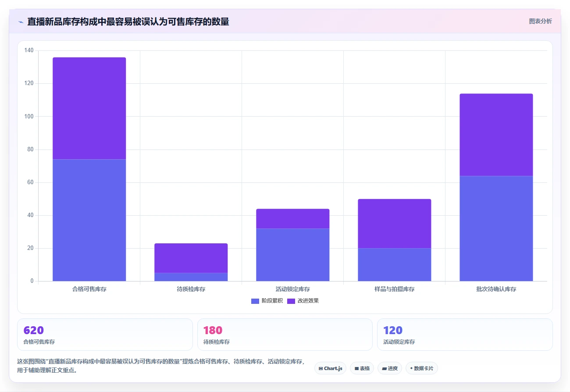Toggle the 阶段累积 legend series

pos(267,301)
